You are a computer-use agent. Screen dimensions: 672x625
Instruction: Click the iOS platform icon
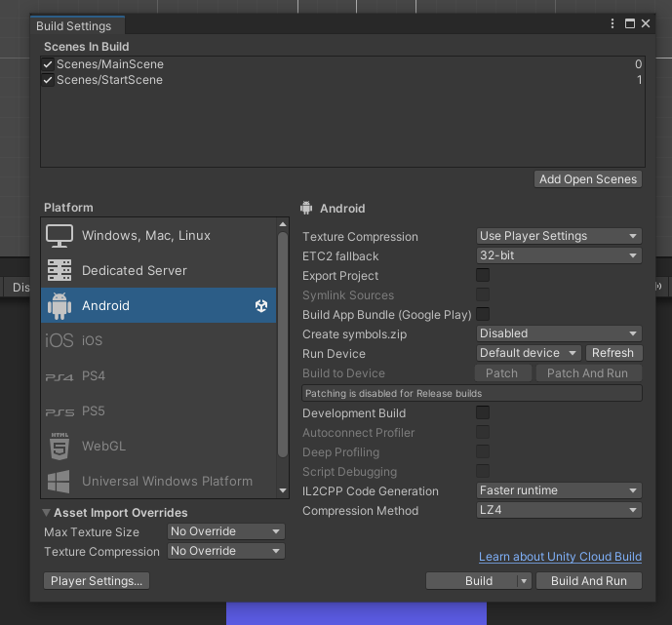coord(59,340)
